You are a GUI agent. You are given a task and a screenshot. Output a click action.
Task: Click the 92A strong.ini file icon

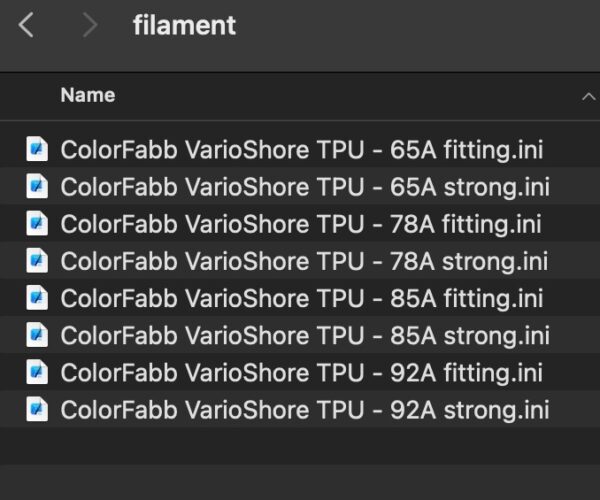point(37,409)
